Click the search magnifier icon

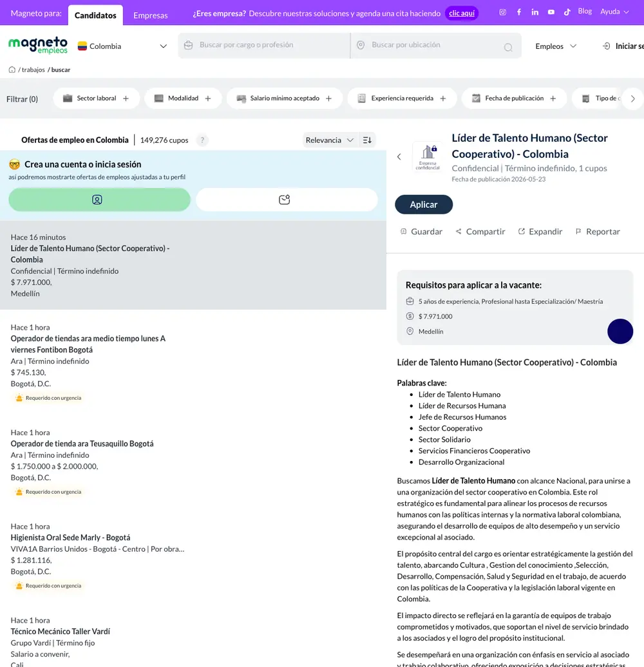(508, 47)
